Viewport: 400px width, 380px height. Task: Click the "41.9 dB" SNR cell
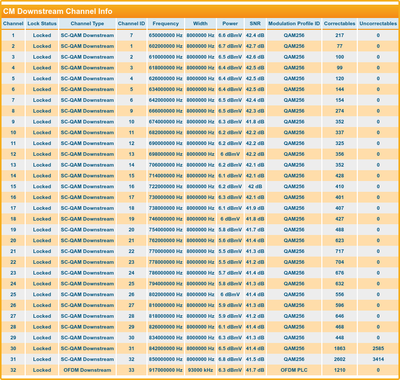point(255,208)
